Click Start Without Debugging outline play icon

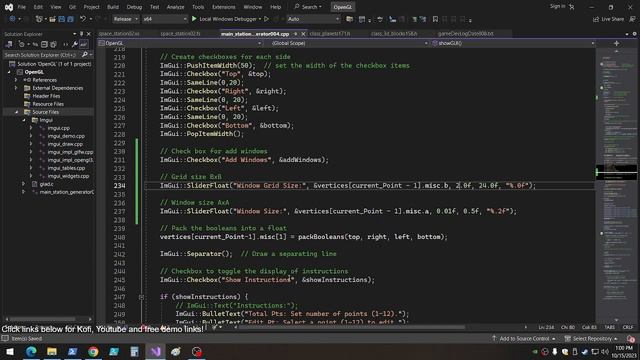267,19
